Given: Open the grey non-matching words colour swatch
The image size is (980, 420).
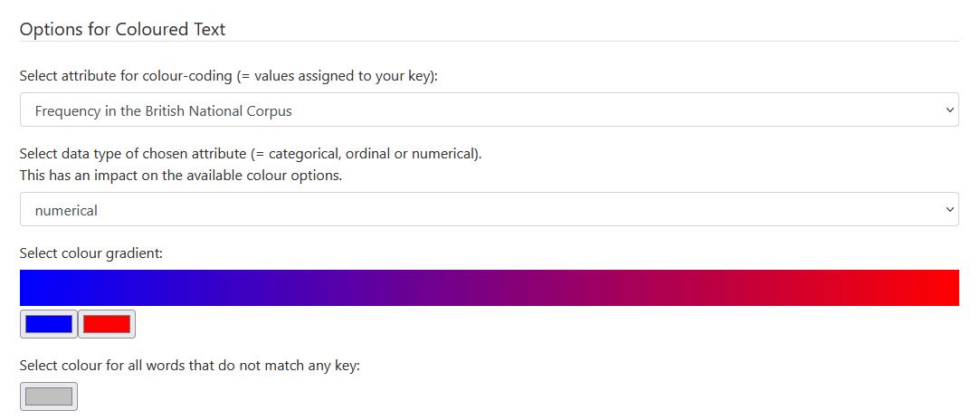Looking at the screenshot, I should coord(49,396).
